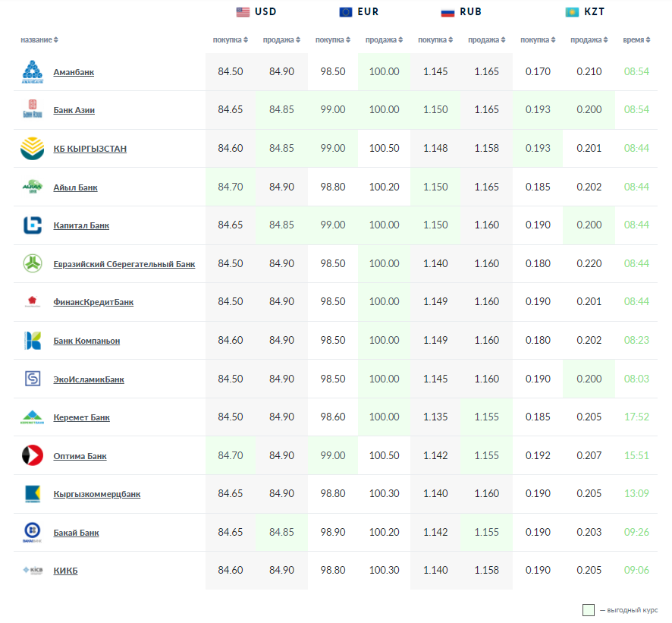Click the Капитал Банк logo icon
672x623 pixels.
(x=33, y=225)
